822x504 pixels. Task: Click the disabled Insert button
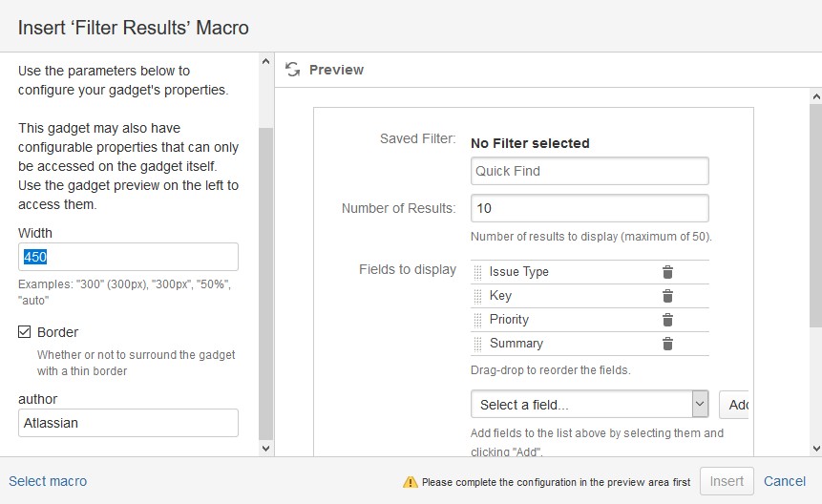point(727,481)
